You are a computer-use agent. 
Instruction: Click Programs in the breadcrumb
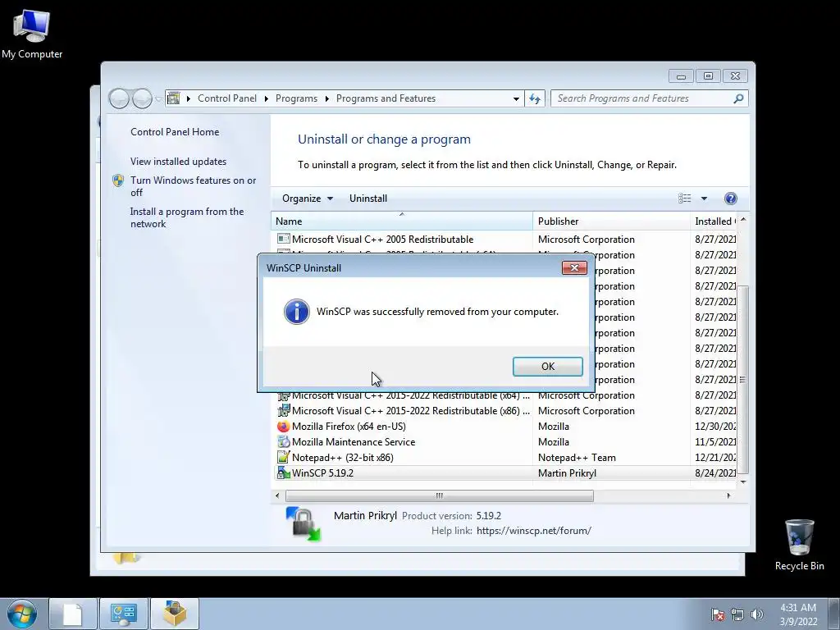pyautogui.click(x=296, y=98)
